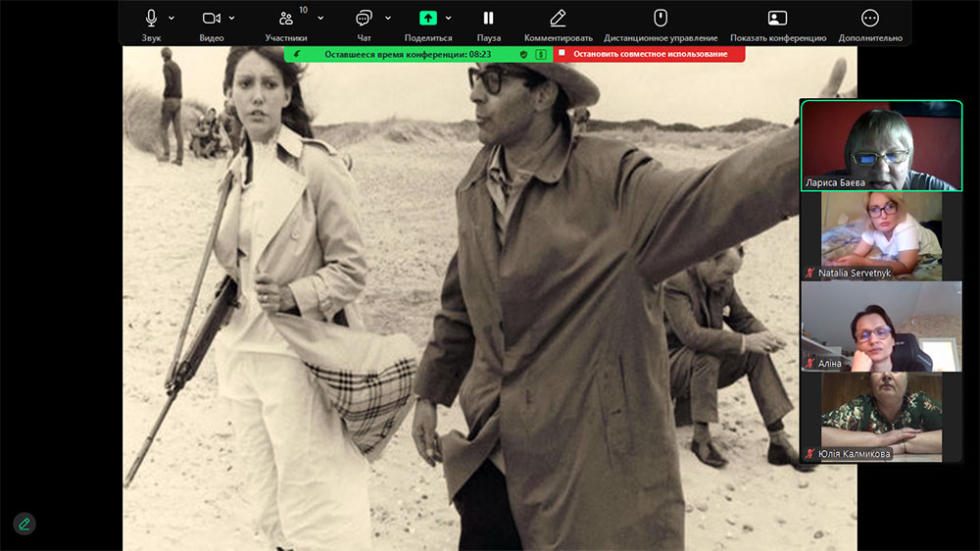Click the Дистанционное управление mouse icon
The height and width of the screenshot is (551, 980).
(x=661, y=18)
